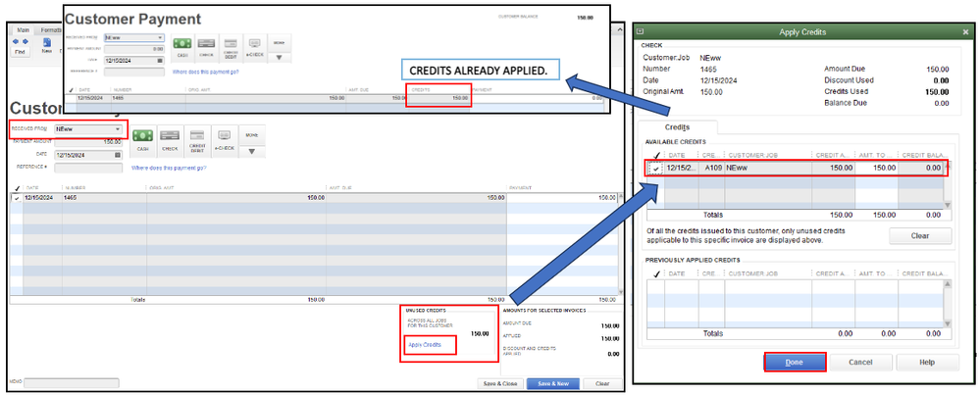Close the Apply Credits dialog

coord(966,31)
